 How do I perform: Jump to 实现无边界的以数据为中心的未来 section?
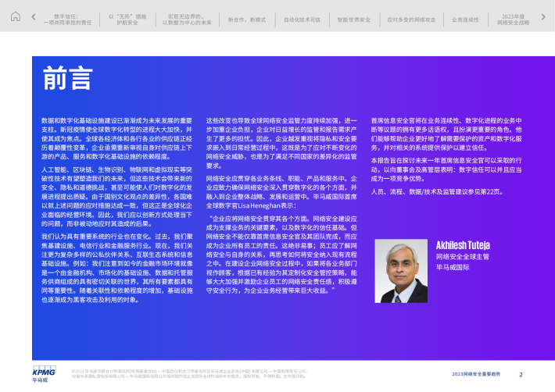[185, 19]
